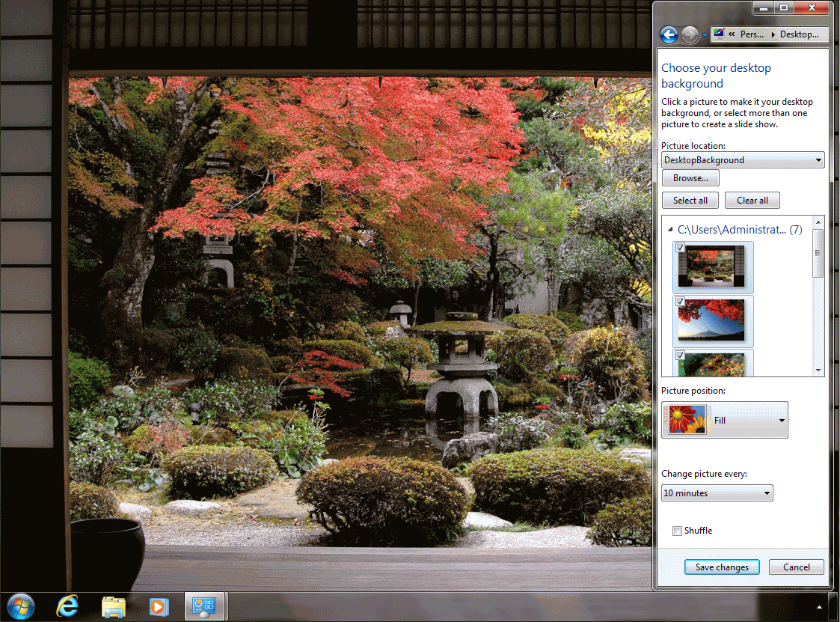
Task: Uncheck the Mount Fuji wallpaper
Action: click(x=680, y=302)
